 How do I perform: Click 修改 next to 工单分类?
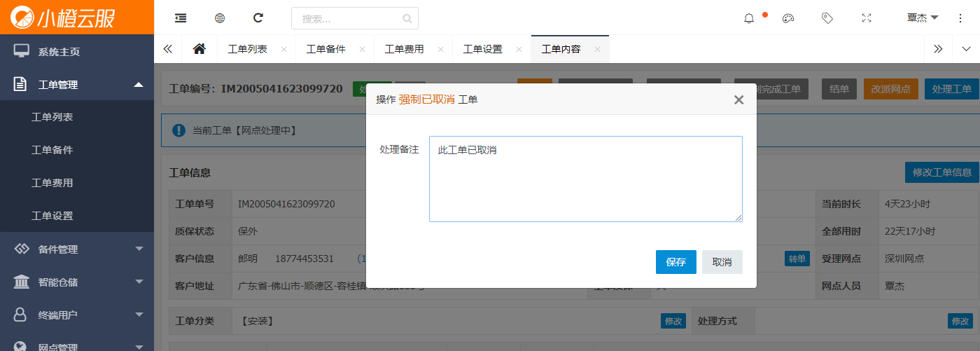[673, 321]
